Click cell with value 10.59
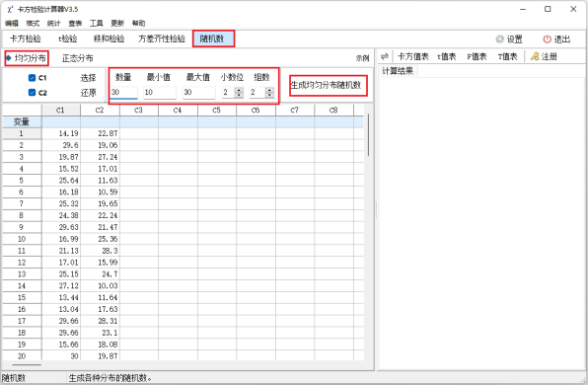This screenshot has width=588, height=385. [100, 192]
